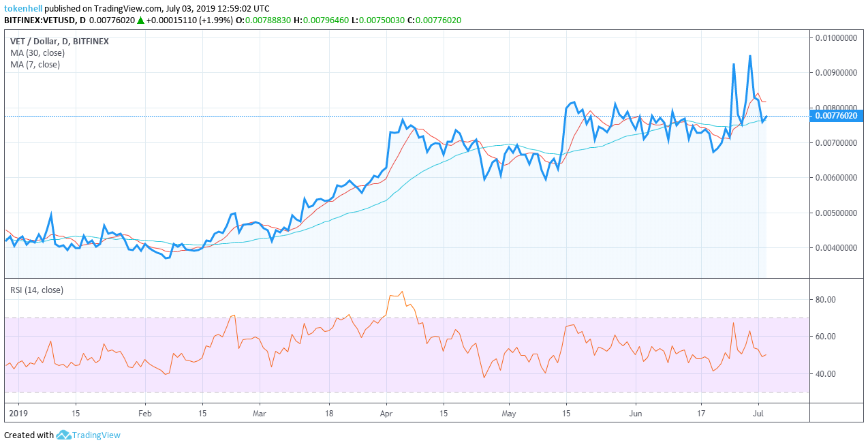Open the TradingView text link in the footer

(x=97, y=435)
